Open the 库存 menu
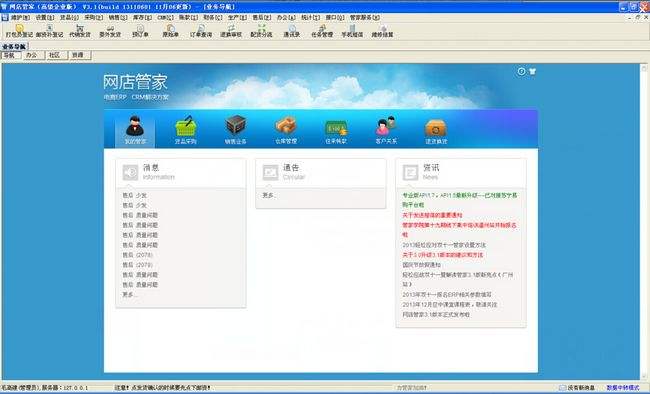The image size is (650, 394). click(142, 17)
